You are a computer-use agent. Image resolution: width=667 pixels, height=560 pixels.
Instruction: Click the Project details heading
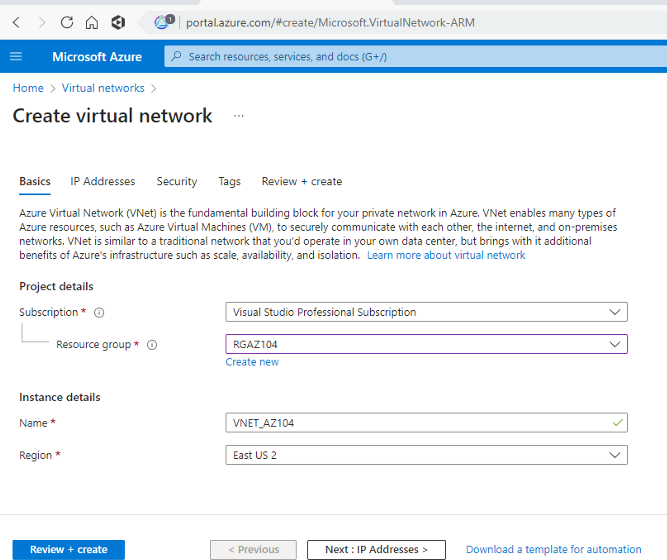coord(56,286)
